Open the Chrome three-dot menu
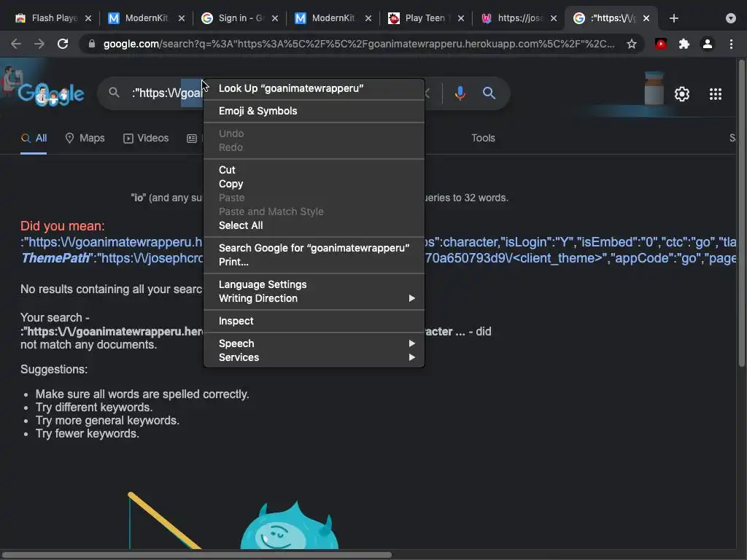 point(731,44)
